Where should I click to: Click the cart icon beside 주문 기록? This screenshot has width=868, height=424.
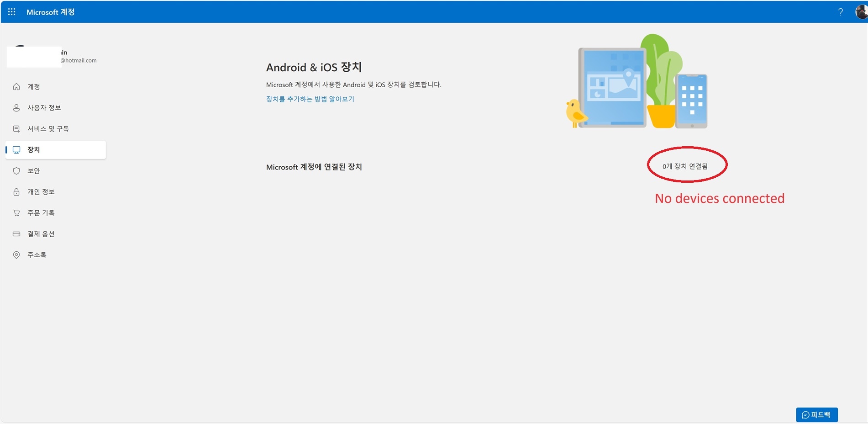tap(16, 213)
